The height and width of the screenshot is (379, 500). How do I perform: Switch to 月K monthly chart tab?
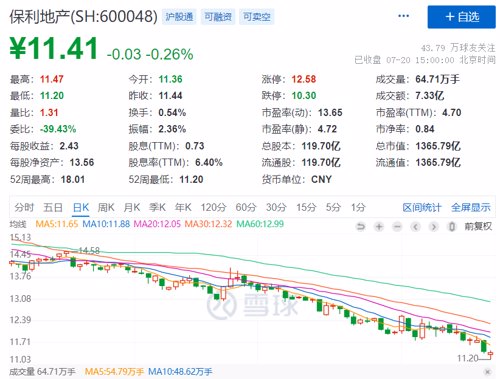pyautogui.click(x=132, y=208)
